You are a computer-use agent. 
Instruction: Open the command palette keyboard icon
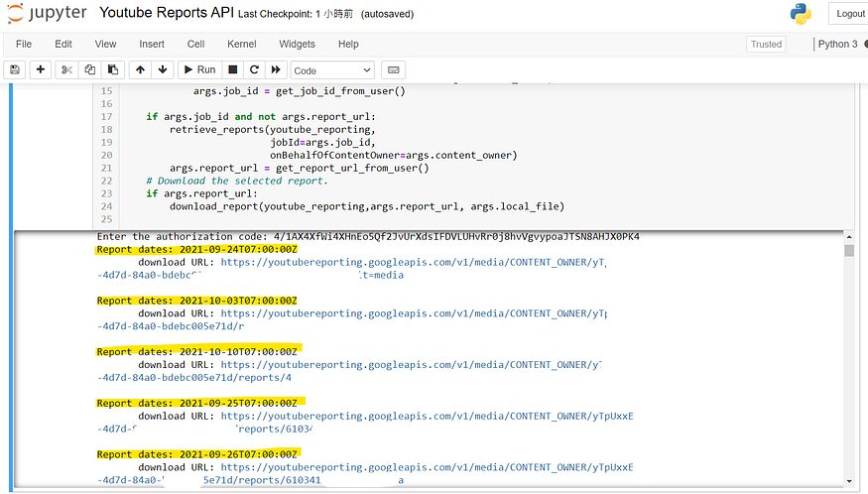coord(394,69)
